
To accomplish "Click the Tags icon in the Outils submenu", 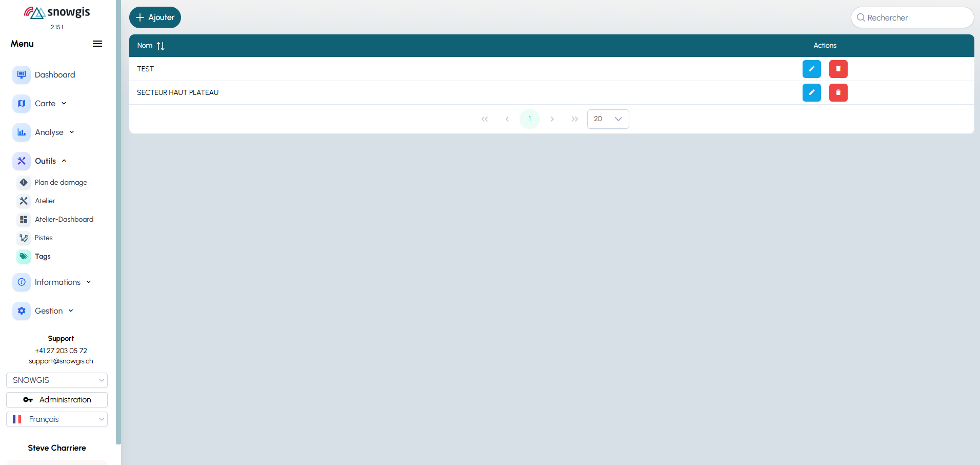I will (24, 256).
